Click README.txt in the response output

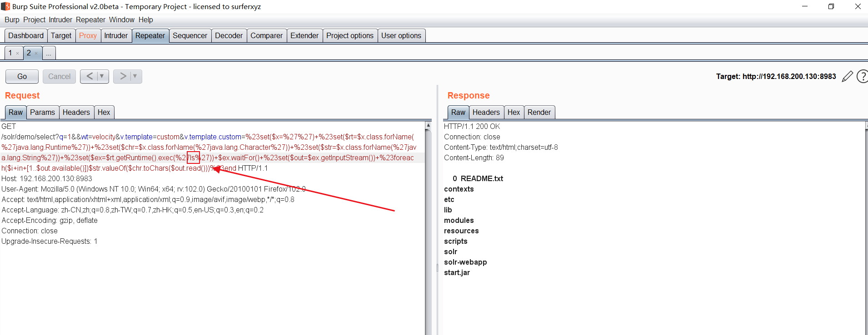[x=482, y=179]
